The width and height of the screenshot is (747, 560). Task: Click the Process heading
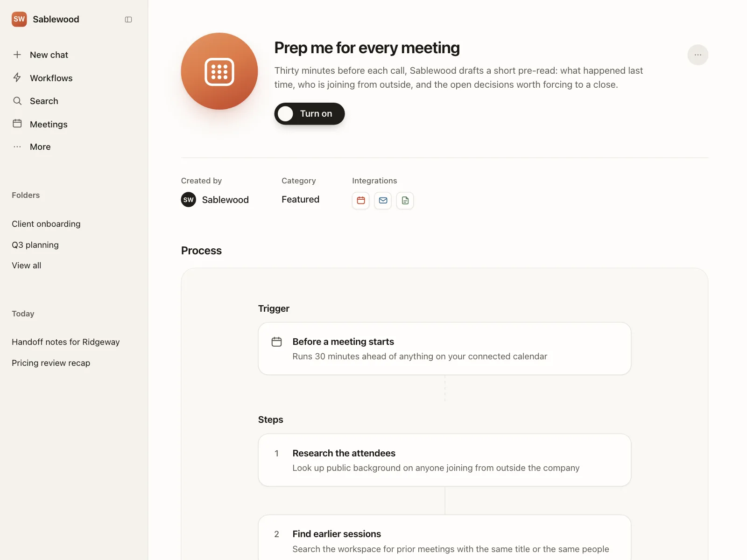tap(201, 251)
